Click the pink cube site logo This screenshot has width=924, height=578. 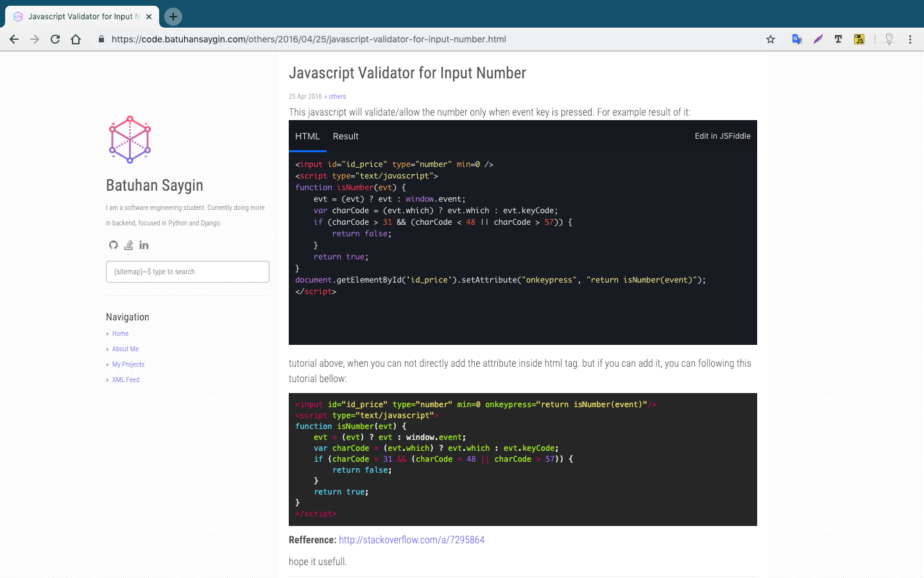coord(130,139)
